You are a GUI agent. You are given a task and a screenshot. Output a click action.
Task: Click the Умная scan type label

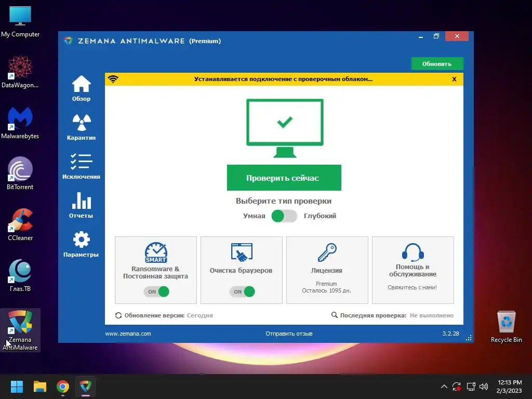pos(254,216)
